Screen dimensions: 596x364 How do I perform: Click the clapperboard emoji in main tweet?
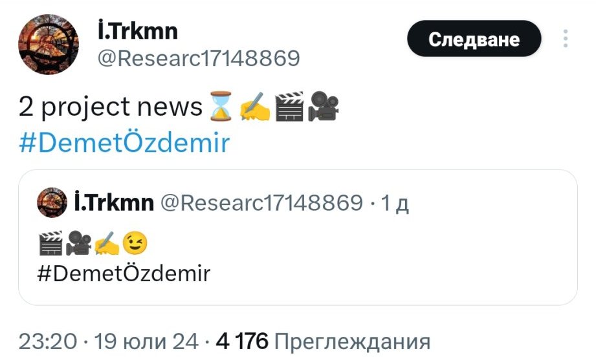[x=289, y=107]
